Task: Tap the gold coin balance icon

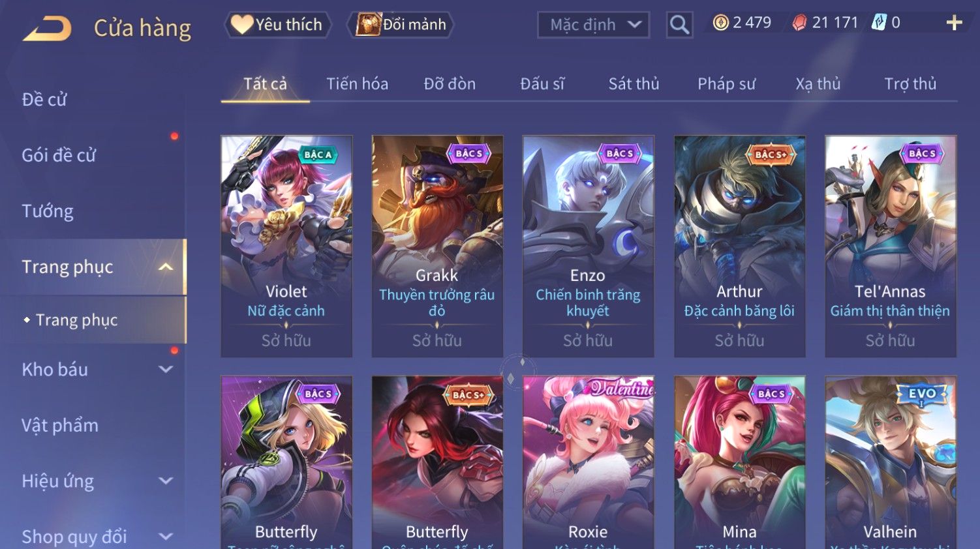Action: 720,23
